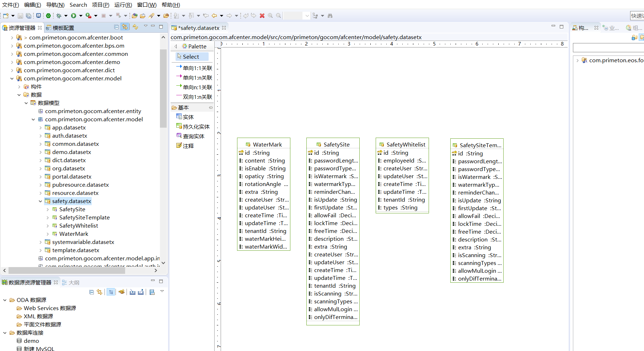Select the SafetyWhitelist entity title
Viewport: 644px width, 351px height.
406,144
